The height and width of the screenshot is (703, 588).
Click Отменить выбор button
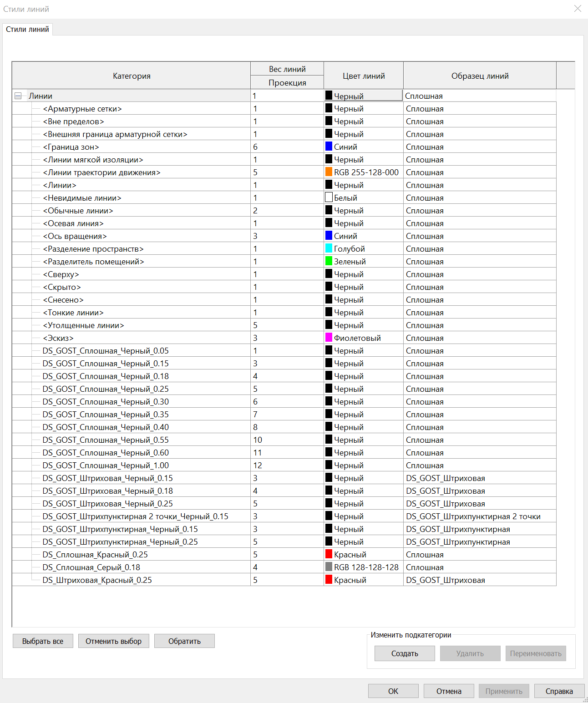coord(113,641)
